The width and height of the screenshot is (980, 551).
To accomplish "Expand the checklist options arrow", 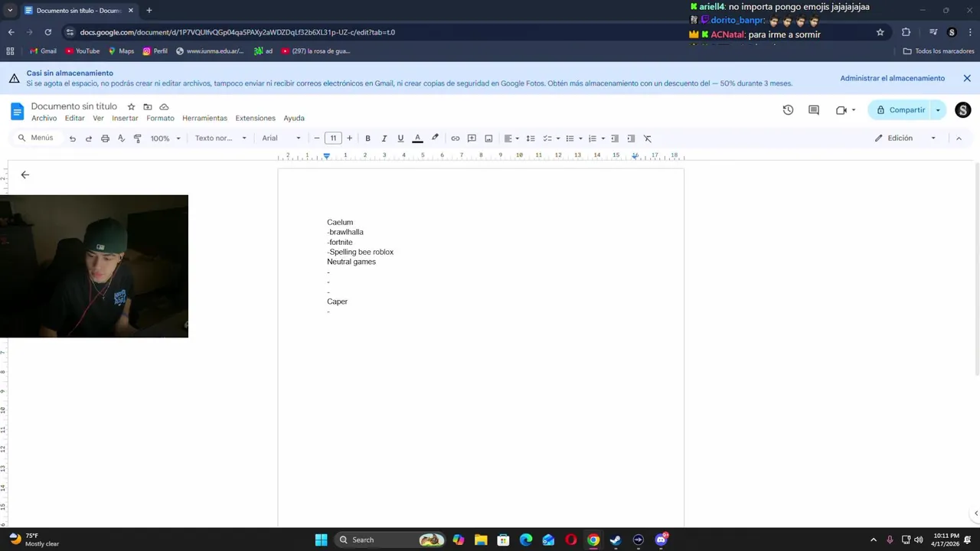I will (558, 139).
